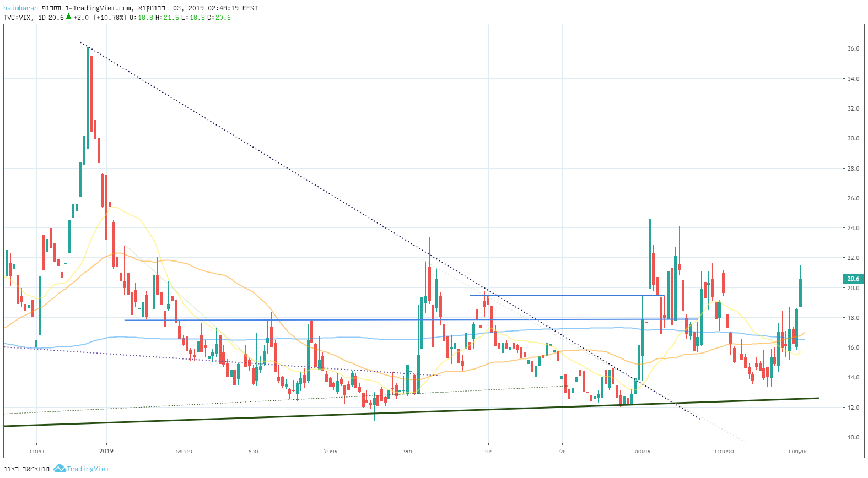This screenshot has width=868, height=478.
Task: Click the 28.0 price axis label
Action: [x=853, y=169]
